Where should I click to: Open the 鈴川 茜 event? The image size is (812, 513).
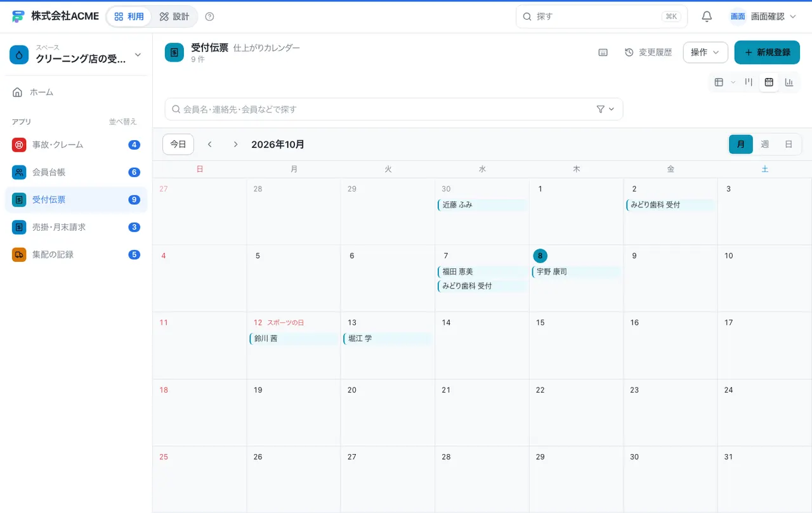(x=294, y=339)
